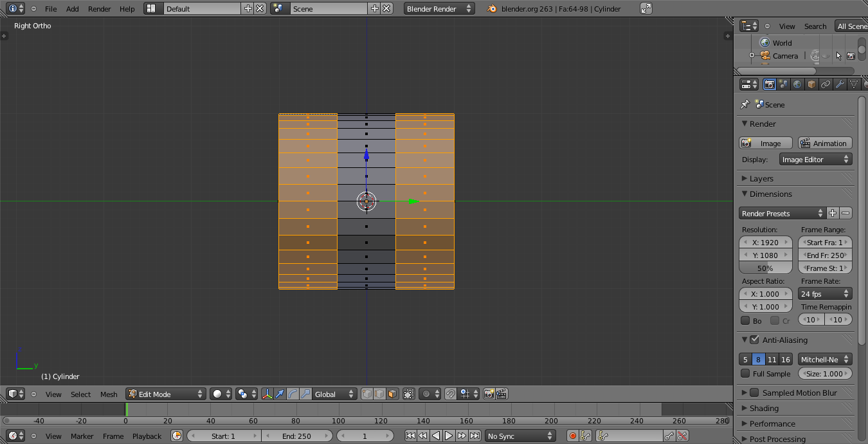The image size is (868, 444).
Task: Open the Select menu in 3D view
Action: click(81, 394)
